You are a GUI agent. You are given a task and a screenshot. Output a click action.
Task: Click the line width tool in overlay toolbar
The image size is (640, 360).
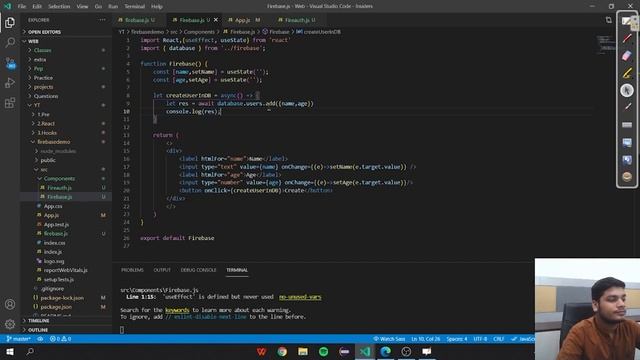click(x=627, y=125)
